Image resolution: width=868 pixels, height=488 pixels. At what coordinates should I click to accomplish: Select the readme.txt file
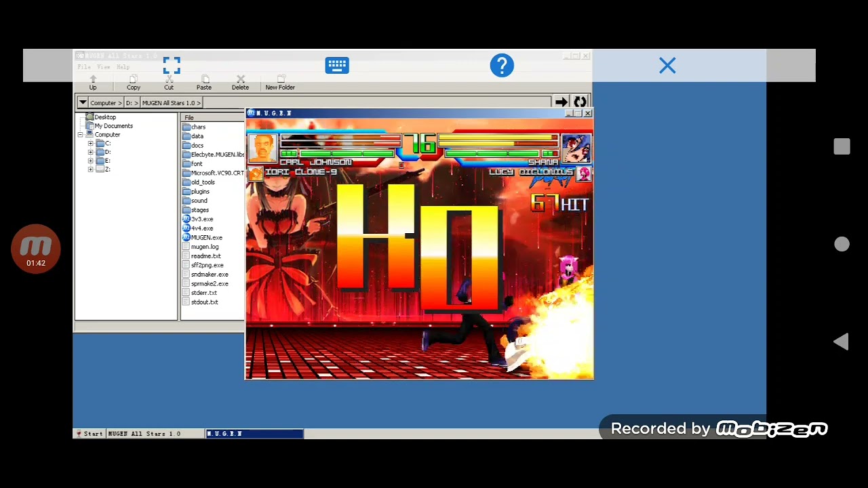click(x=201, y=256)
